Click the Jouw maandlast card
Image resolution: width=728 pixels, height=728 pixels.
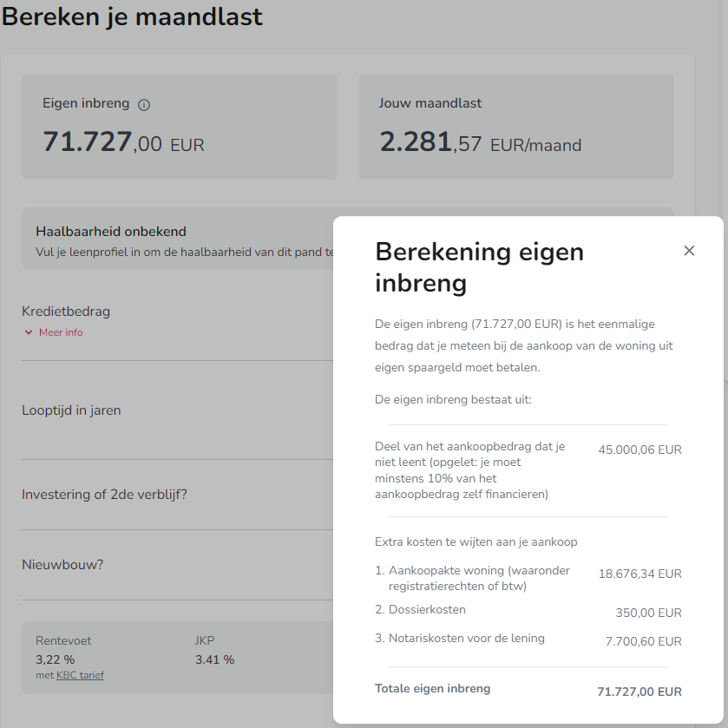click(x=515, y=127)
